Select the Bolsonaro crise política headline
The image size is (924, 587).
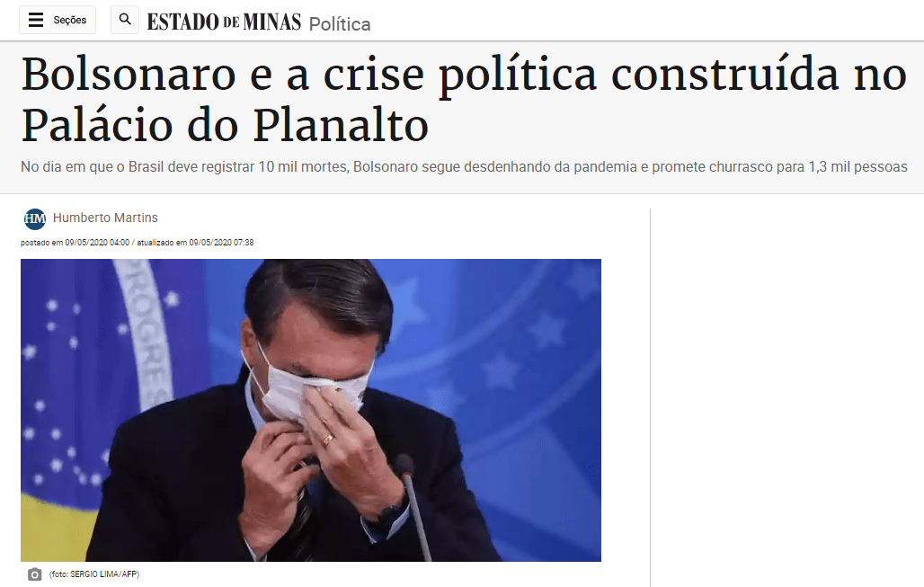coord(463,99)
